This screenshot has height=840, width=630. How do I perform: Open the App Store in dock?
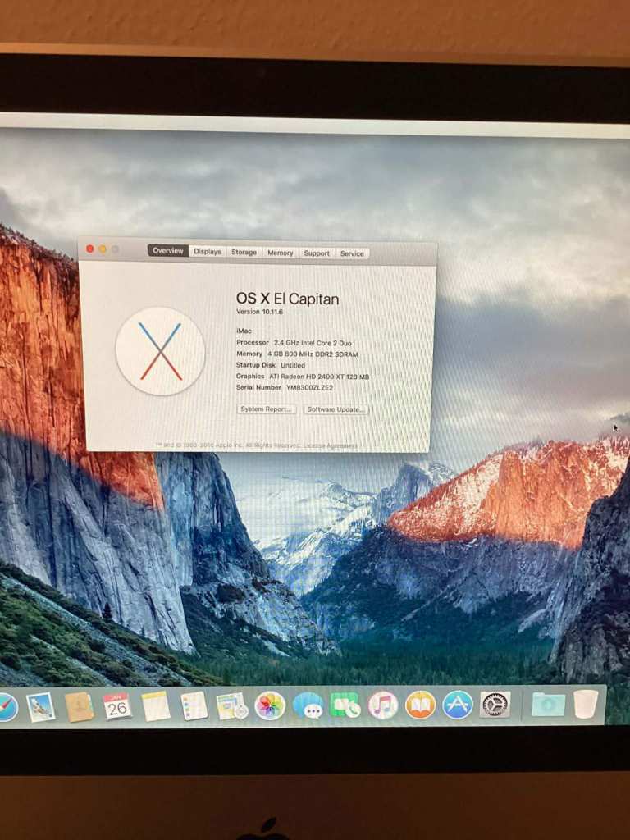click(x=458, y=705)
